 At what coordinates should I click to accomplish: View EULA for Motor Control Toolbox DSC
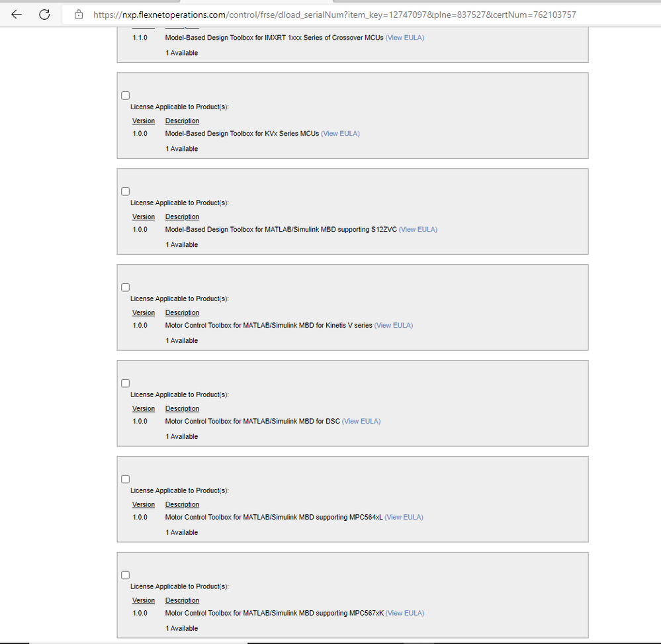click(361, 422)
